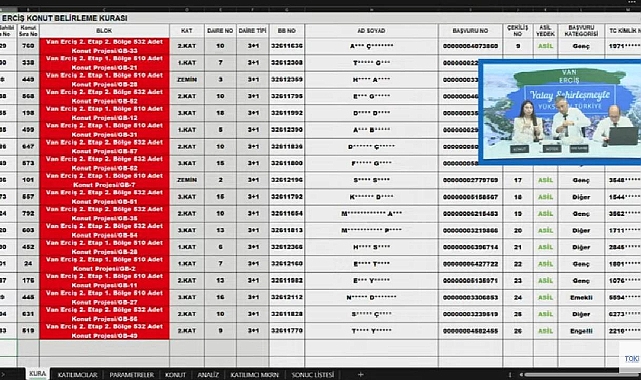The width and height of the screenshot is (641, 380).
Task: Click BB NO cell 32612196
Action: (x=287, y=180)
